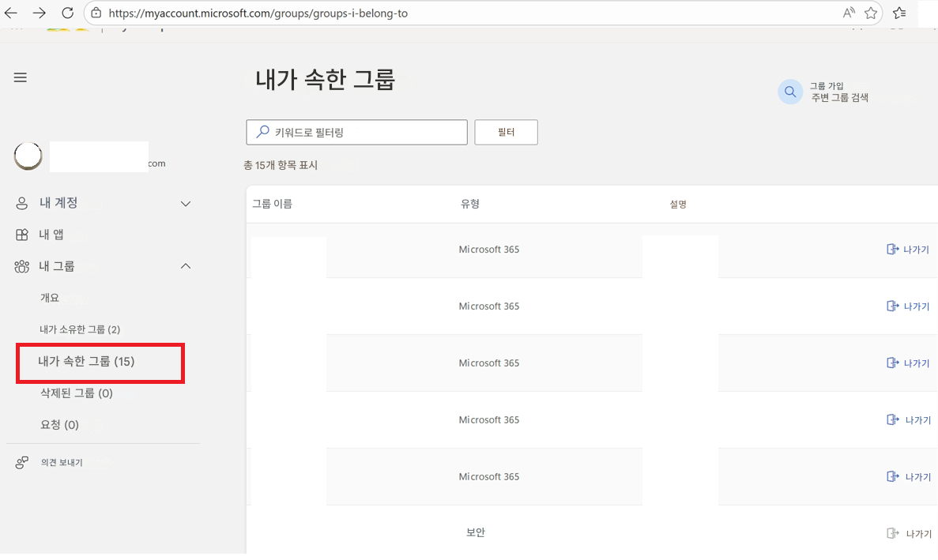The image size is (938, 560).
Task: Click the 내 계정 person icon
Action: [x=21, y=203]
